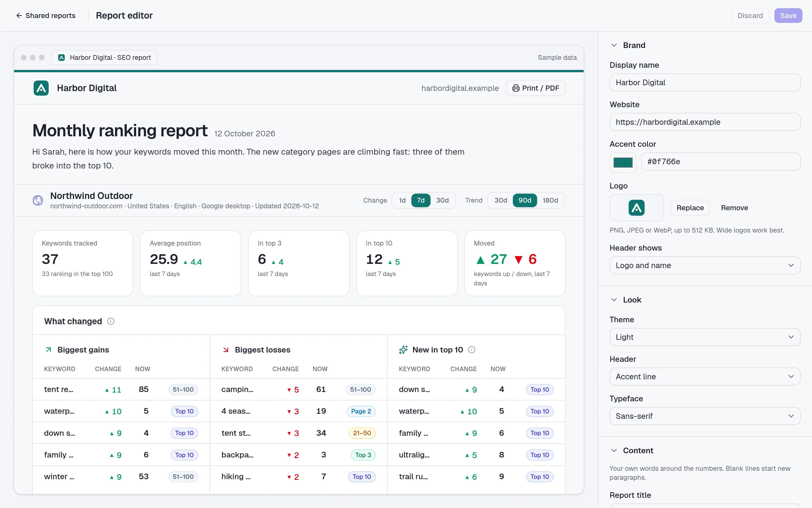
Task: Click the sparkle icon beside New in top 10
Action: click(403, 350)
